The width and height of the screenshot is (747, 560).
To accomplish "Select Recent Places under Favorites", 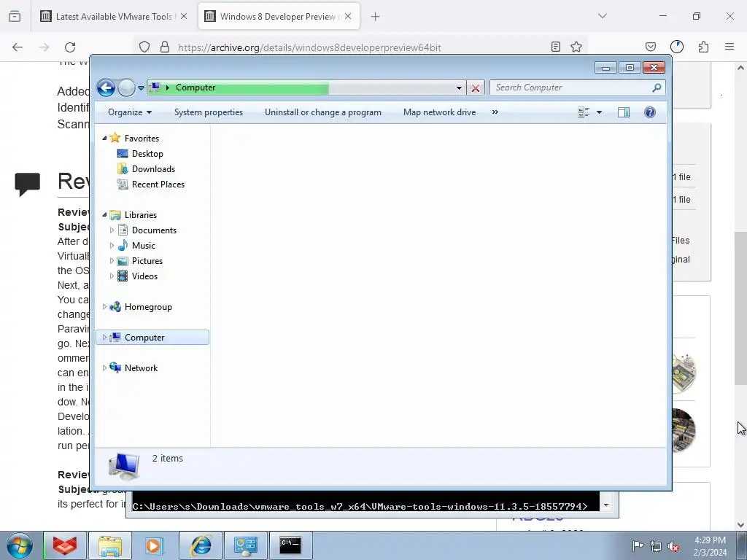I will pyautogui.click(x=158, y=184).
